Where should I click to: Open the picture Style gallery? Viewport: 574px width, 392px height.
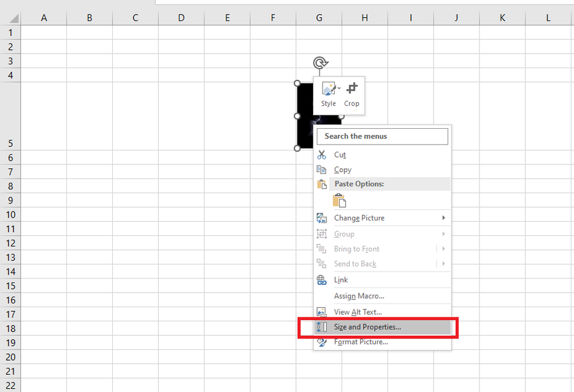(x=328, y=94)
